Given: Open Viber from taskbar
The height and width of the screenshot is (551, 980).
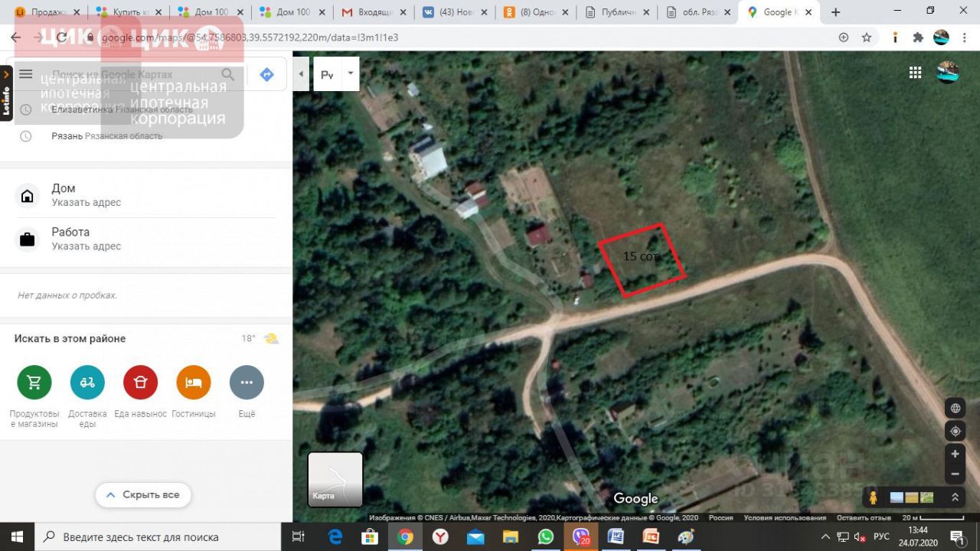Looking at the screenshot, I should (581, 536).
